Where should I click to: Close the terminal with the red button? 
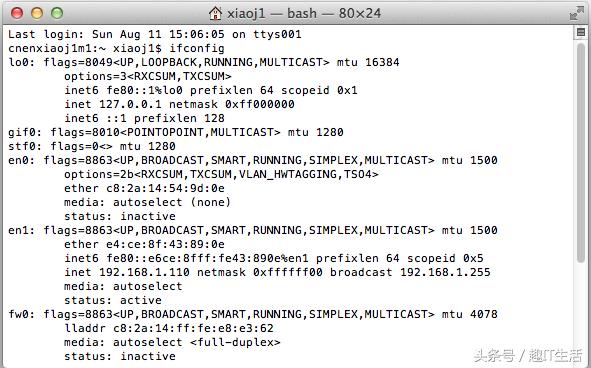coord(17,14)
